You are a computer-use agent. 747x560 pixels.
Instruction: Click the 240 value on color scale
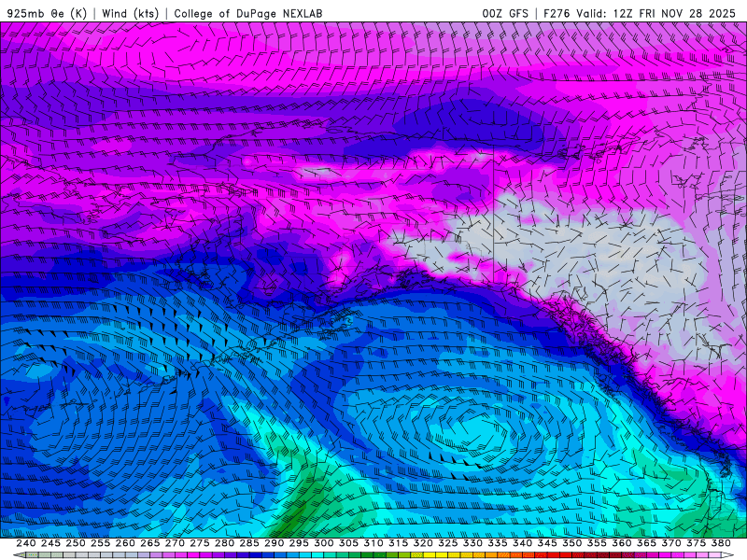pos(26,543)
